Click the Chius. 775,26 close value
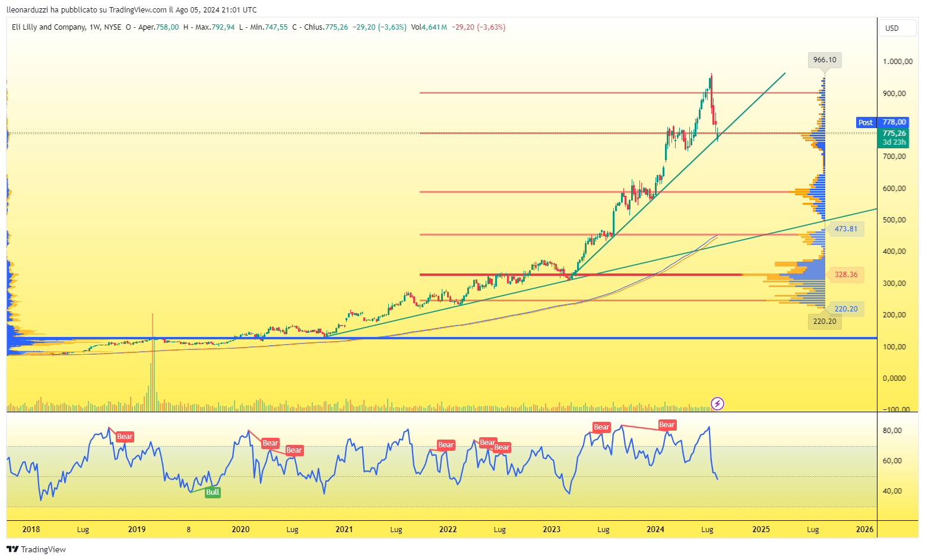Image resolution: width=925 pixels, height=560 pixels. (x=320, y=27)
